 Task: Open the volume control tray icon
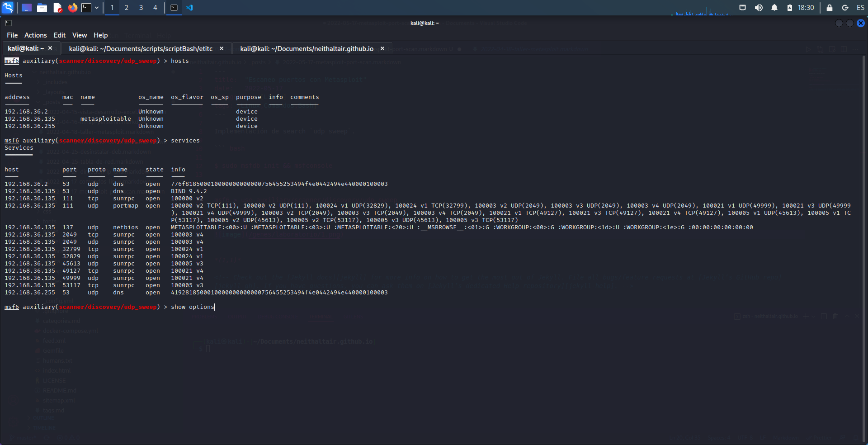coord(759,8)
